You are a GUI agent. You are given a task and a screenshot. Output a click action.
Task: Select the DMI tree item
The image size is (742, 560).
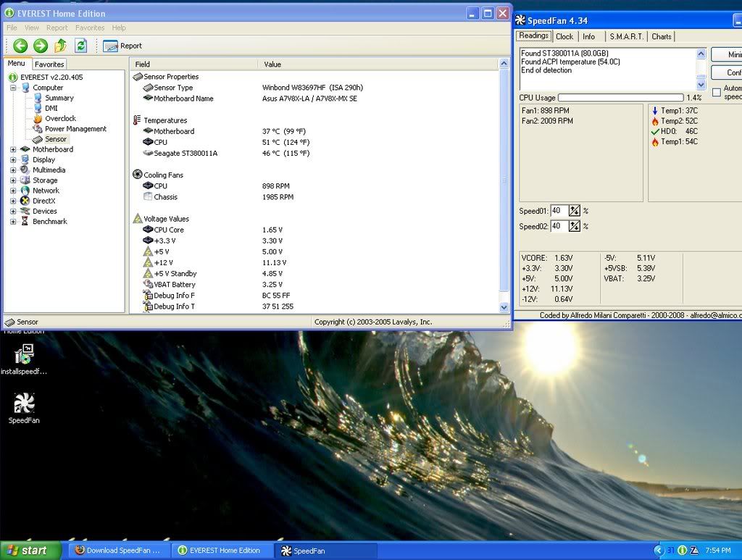tap(51, 109)
